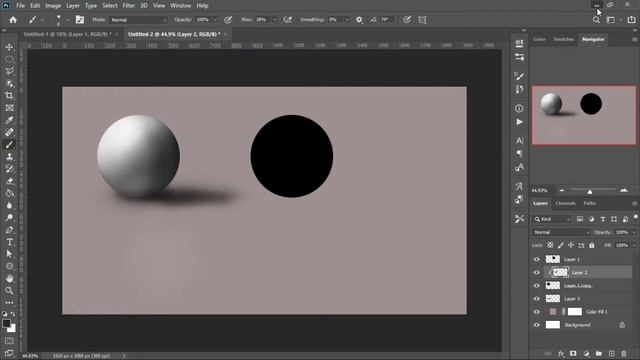Select the Lasso tool
This screenshot has height=360, width=640.
(9, 71)
